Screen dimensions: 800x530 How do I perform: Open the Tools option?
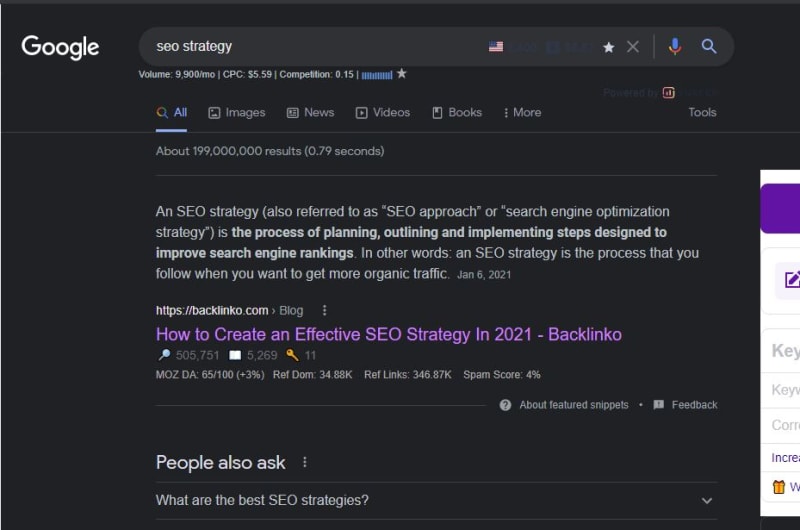[702, 112]
